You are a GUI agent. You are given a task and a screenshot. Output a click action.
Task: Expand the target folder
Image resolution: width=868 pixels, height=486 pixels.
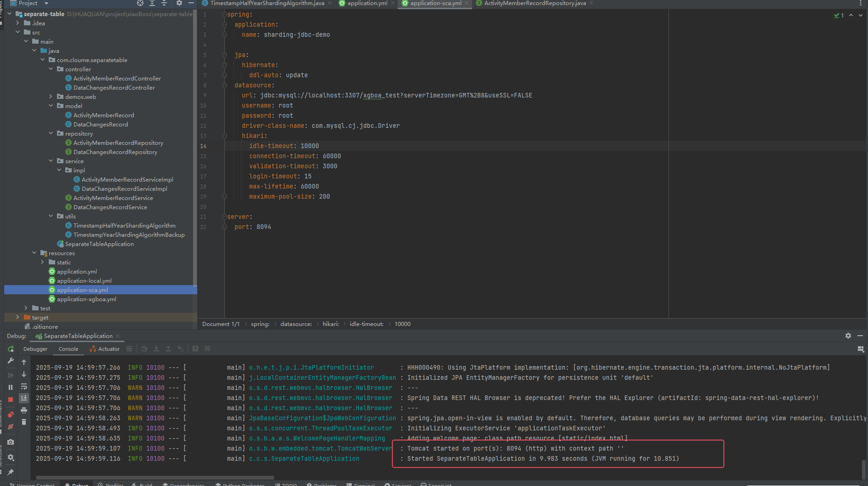18,317
